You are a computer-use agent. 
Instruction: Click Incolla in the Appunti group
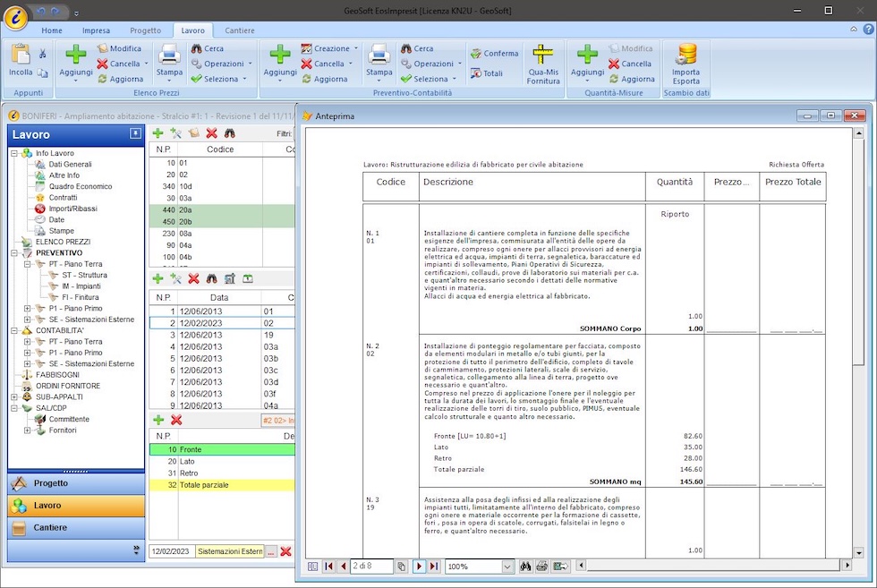21,61
